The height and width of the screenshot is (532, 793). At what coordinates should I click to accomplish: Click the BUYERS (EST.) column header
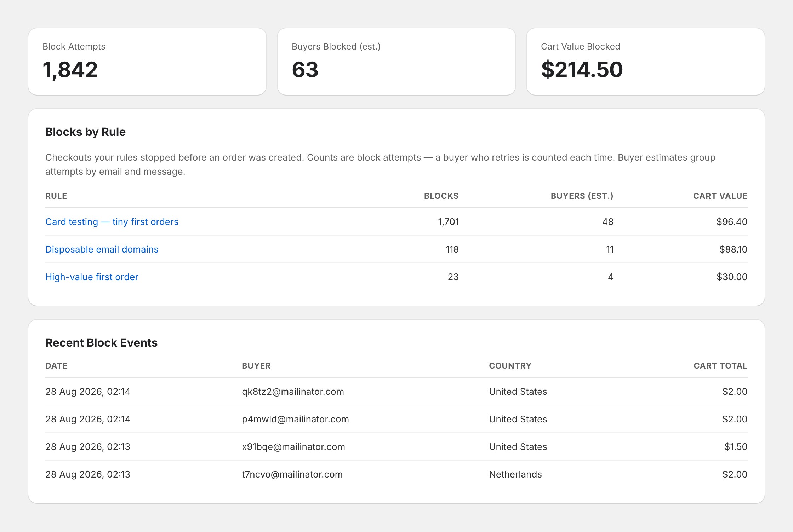pos(582,196)
